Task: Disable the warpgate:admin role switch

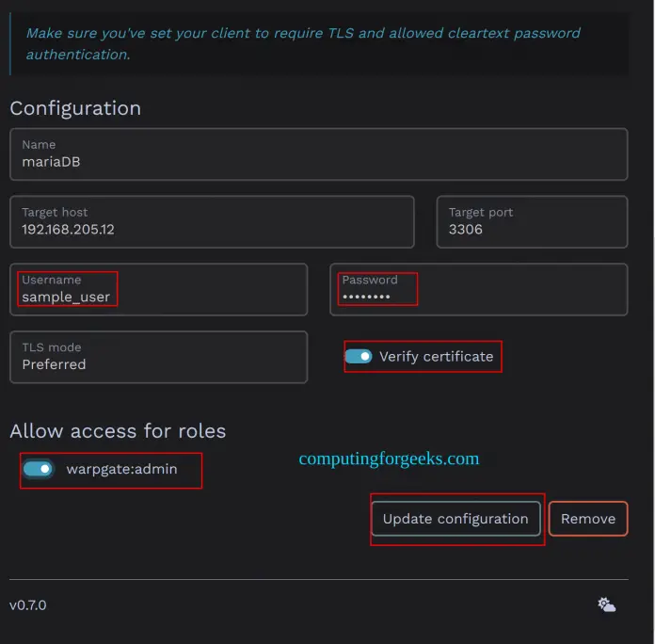Action: pos(38,469)
